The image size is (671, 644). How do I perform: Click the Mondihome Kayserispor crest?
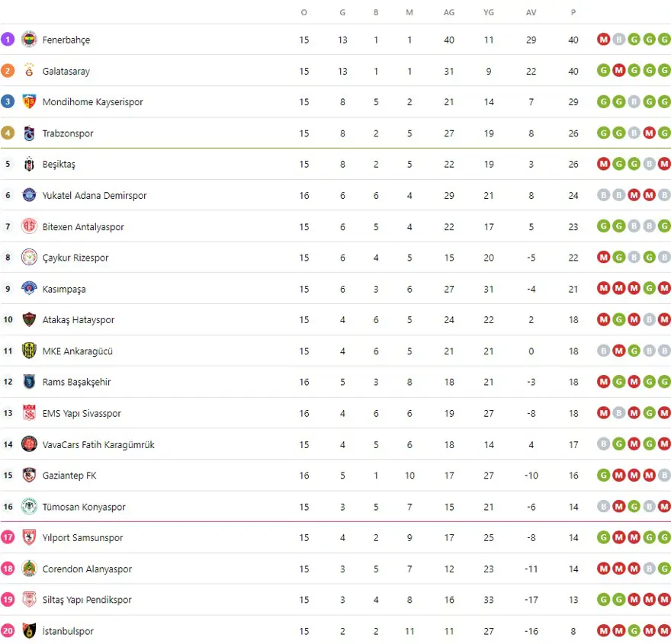click(x=29, y=102)
